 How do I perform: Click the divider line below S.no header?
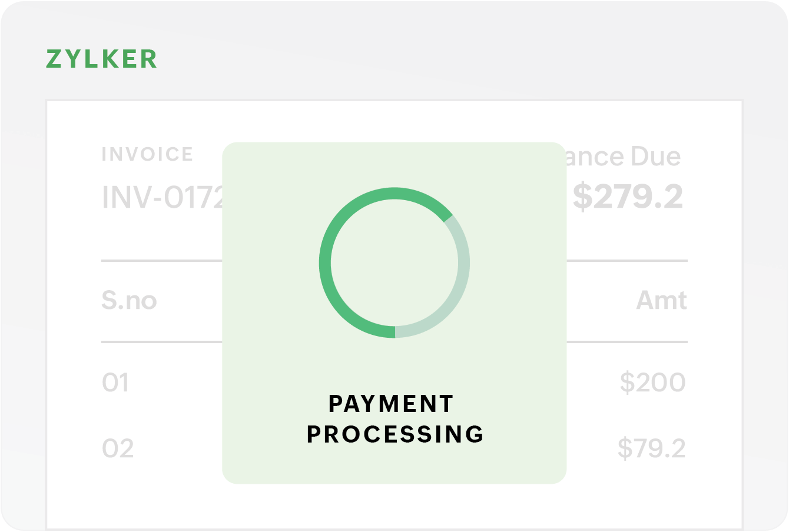[161, 342]
